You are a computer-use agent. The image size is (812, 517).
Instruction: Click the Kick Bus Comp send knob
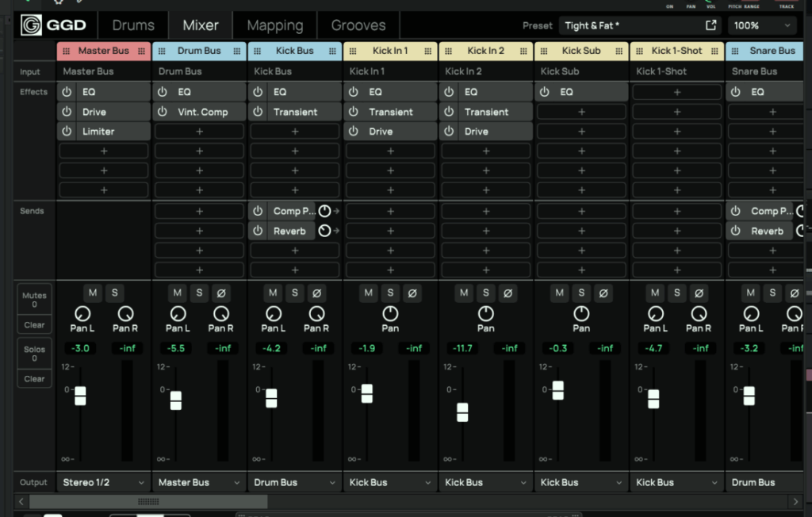[x=324, y=211]
